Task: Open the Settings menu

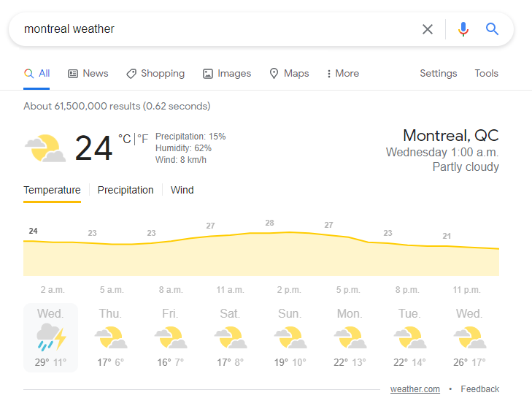Action: tap(438, 74)
